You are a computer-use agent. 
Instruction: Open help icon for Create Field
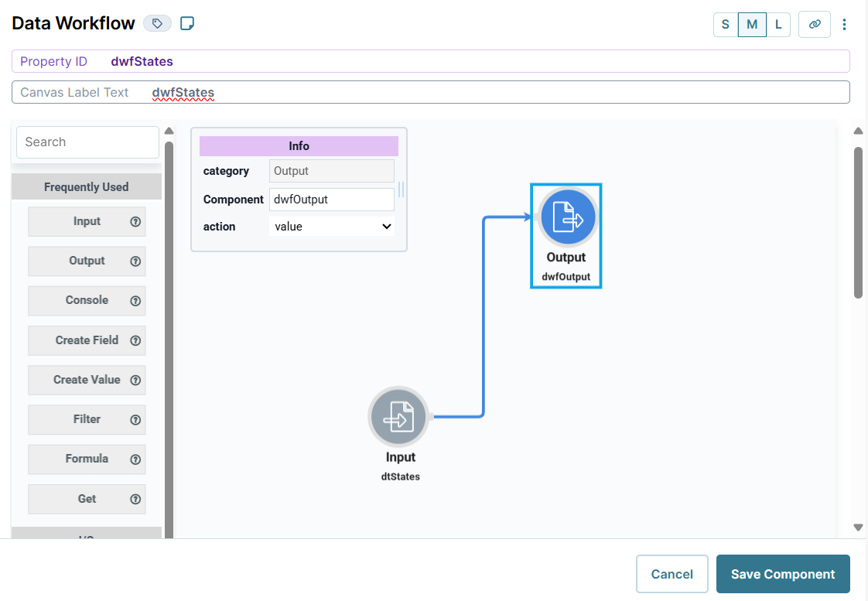[135, 340]
